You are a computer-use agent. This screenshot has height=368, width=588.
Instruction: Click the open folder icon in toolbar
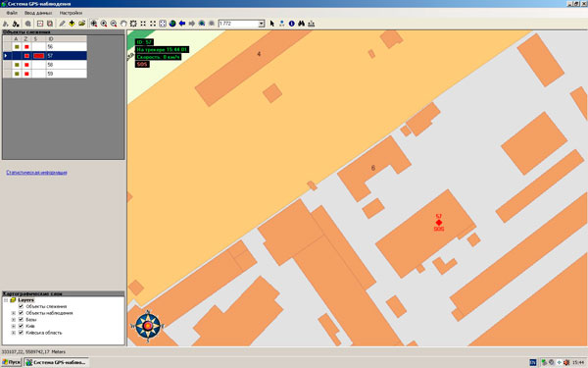[81, 24]
